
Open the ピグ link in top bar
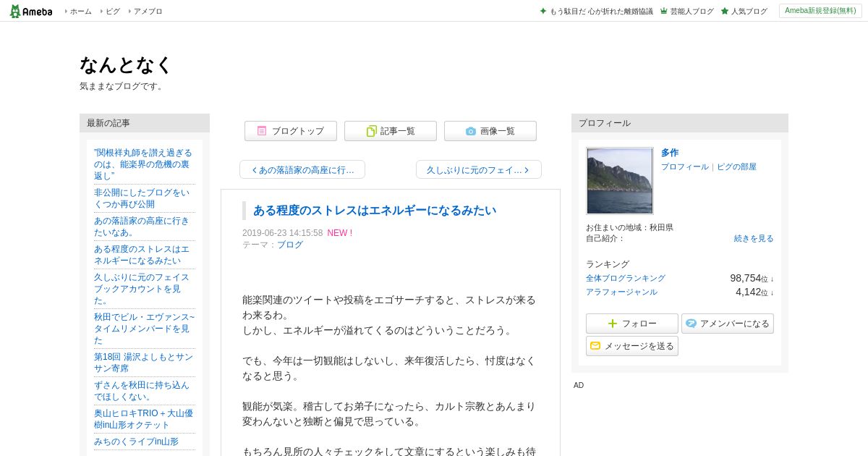click(113, 12)
